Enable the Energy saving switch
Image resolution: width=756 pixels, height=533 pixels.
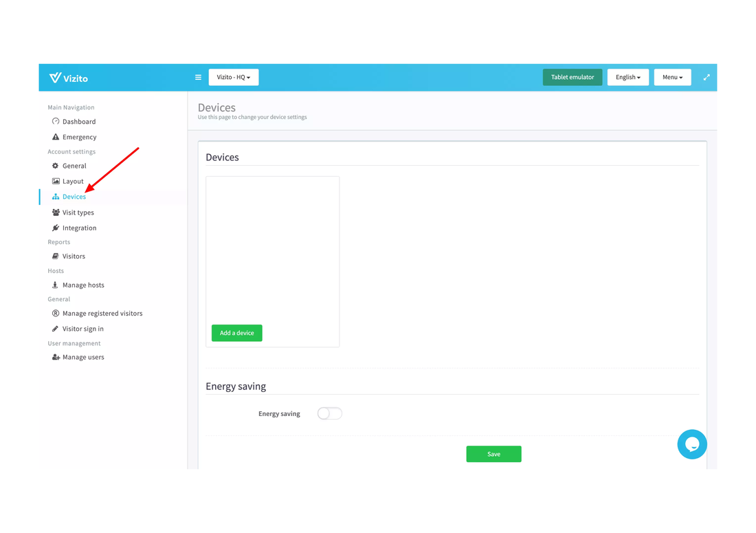click(x=329, y=413)
